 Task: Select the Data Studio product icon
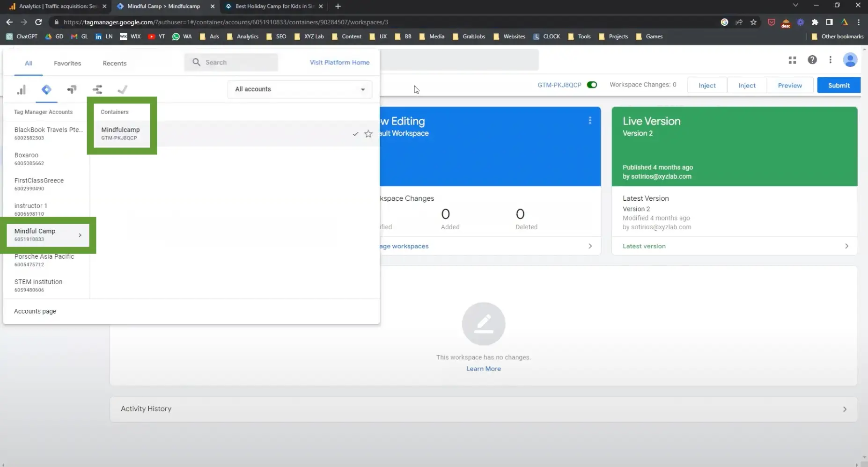pyautogui.click(x=97, y=89)
